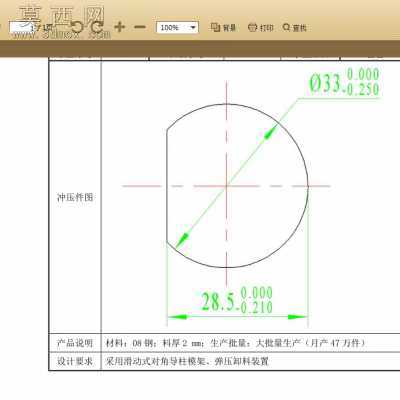Click the design requirement text about 导柱模架
Screen dimensions: 400x400
[x=187, y=361]
